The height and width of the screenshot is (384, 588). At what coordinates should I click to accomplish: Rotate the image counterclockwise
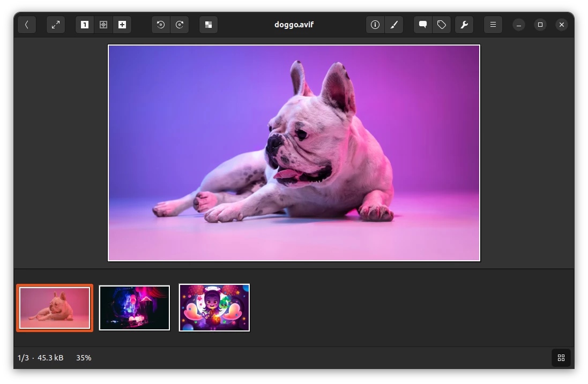pos(161,25)
